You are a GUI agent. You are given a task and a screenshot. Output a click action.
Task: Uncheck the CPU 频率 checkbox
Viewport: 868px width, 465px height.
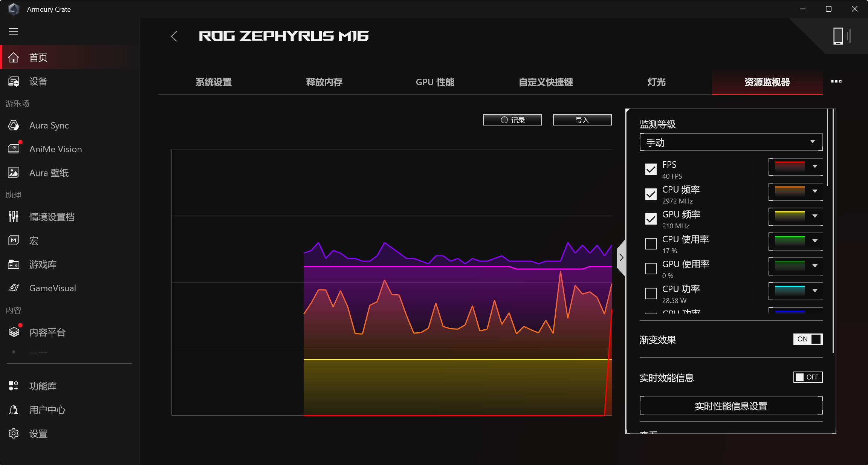[x=651, y=194]
